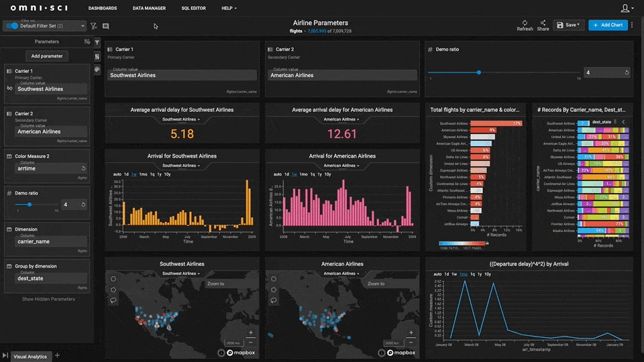Viewport: 644px width, 362px height.
Task: Click the unlink icon on sidebar Carrier 1
Action: pyautogui.click(x=9, y=88)
